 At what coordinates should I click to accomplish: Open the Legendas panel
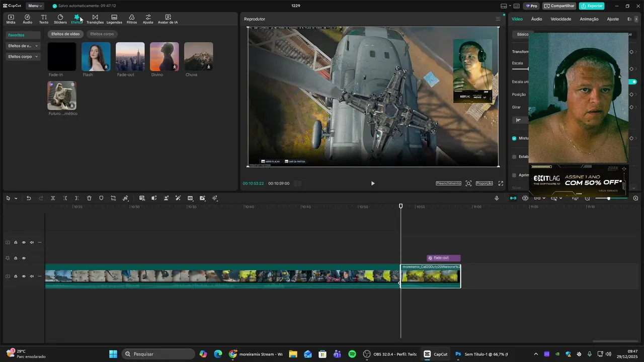tap(114, 19)
